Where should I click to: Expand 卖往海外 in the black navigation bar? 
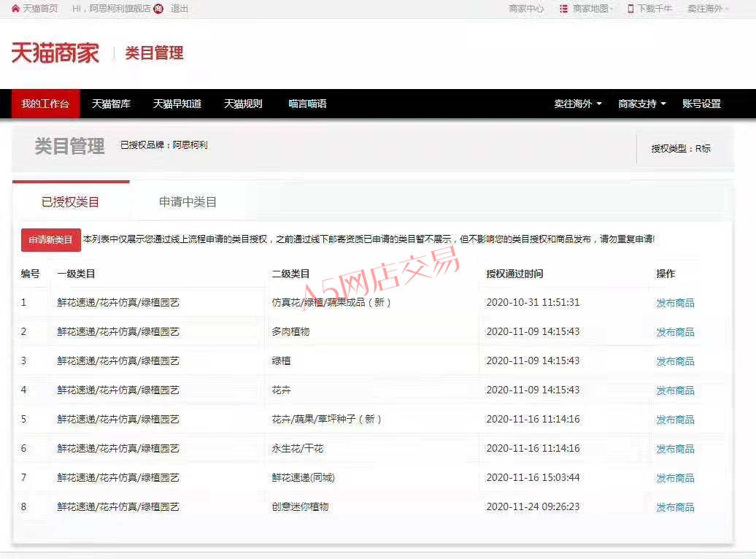(x=578, y=104)
